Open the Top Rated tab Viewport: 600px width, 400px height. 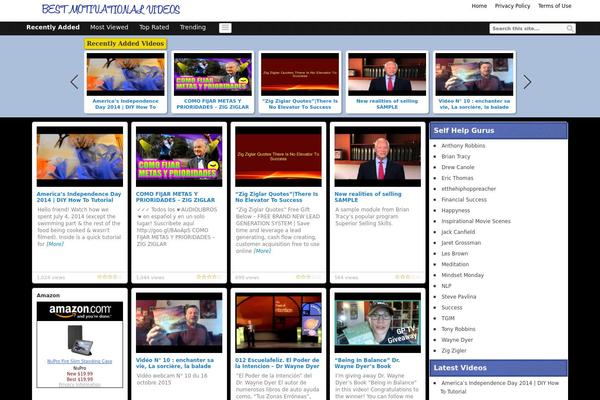(154, 27)
